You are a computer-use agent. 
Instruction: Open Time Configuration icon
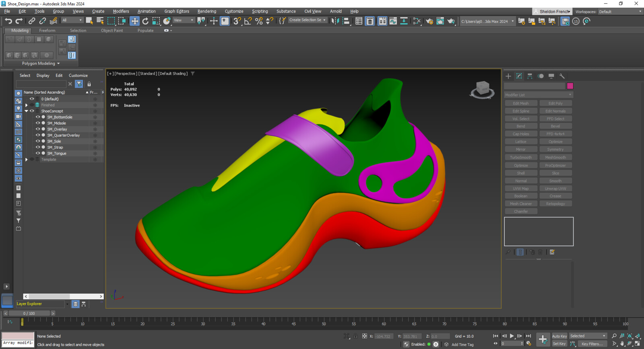point(529,343)
